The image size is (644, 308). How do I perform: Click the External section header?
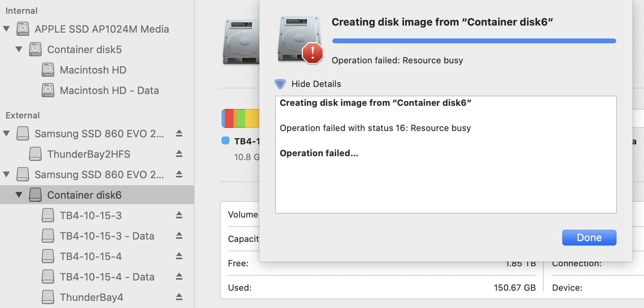[23, 116]
